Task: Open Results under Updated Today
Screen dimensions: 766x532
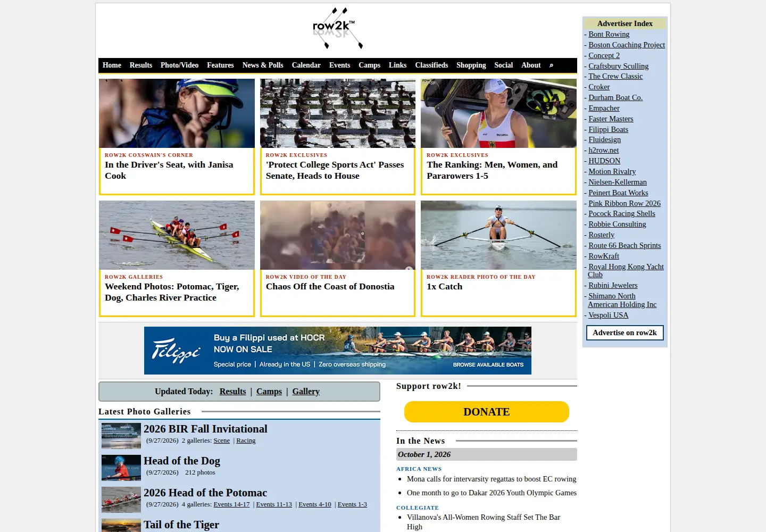Action: 232,392
